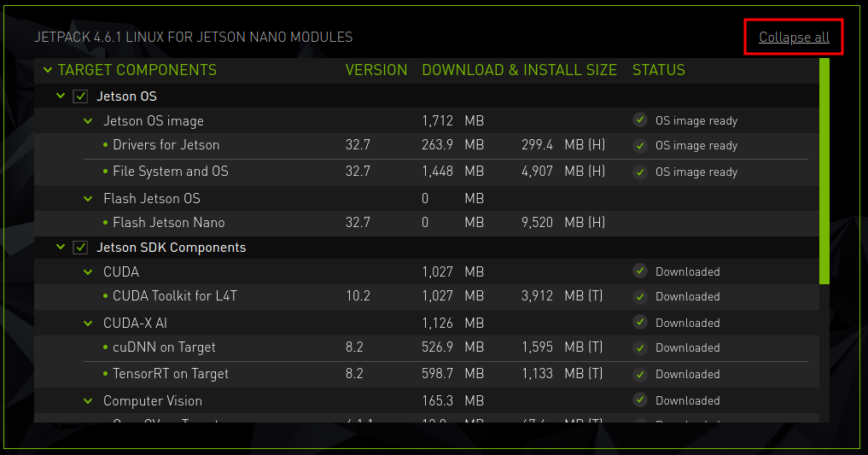This screenshot has width=868, height=455.
Task: Click status check icon for Jetson OS image
Action: pos(640,120)
